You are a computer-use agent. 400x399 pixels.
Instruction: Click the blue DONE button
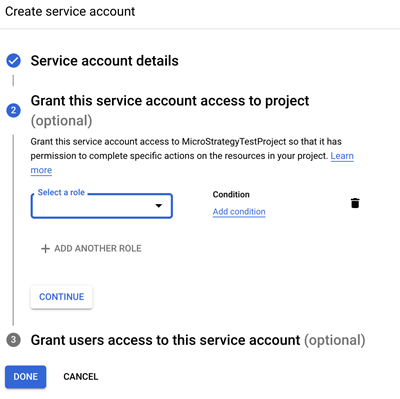[26, 377]
